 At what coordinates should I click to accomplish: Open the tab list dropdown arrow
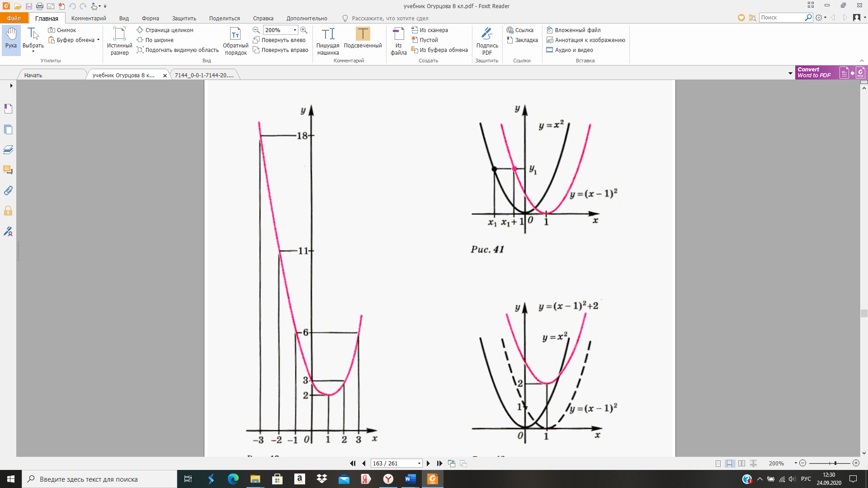click(790, 73)
